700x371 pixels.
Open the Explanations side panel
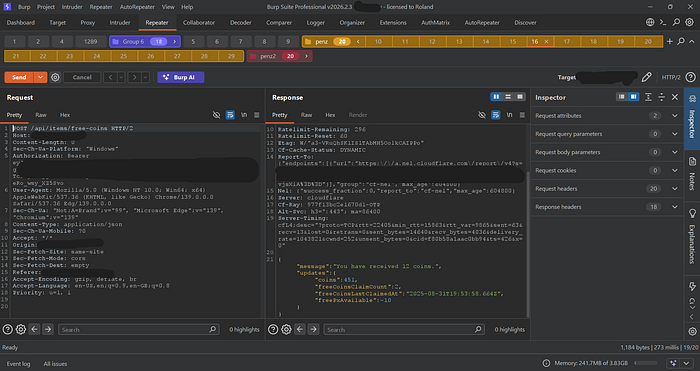coord(692,237)
